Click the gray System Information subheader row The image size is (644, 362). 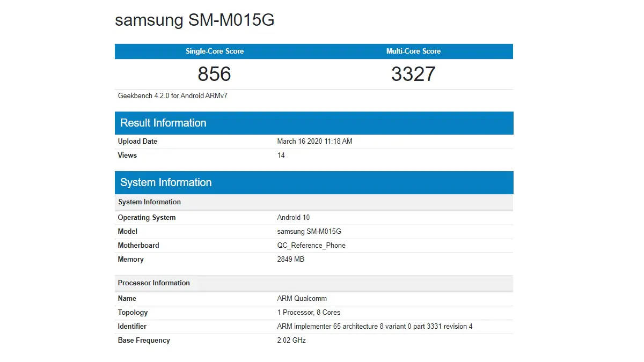point(314,202)
